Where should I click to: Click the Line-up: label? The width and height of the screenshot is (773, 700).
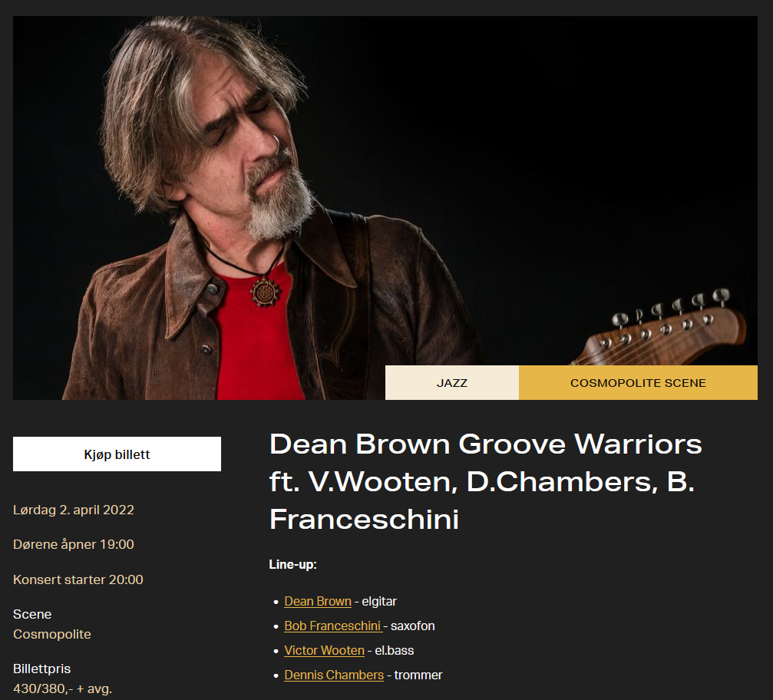click(292, 564)
